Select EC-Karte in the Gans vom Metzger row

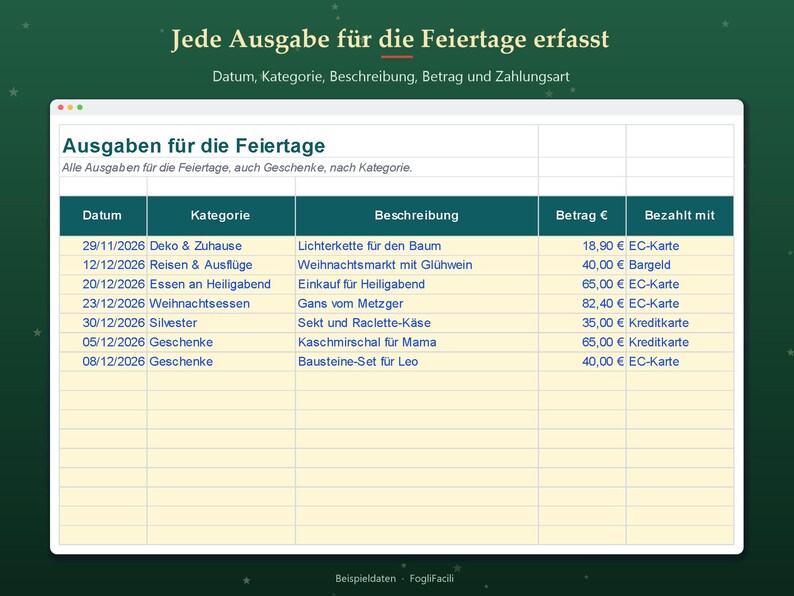click(x=680, y=303)
